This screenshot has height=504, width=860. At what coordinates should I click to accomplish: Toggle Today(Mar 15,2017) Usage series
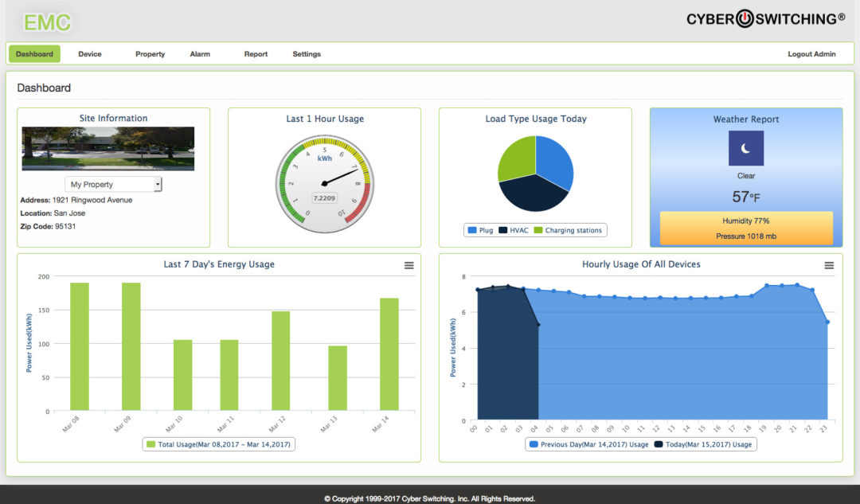tap(703, 444)
